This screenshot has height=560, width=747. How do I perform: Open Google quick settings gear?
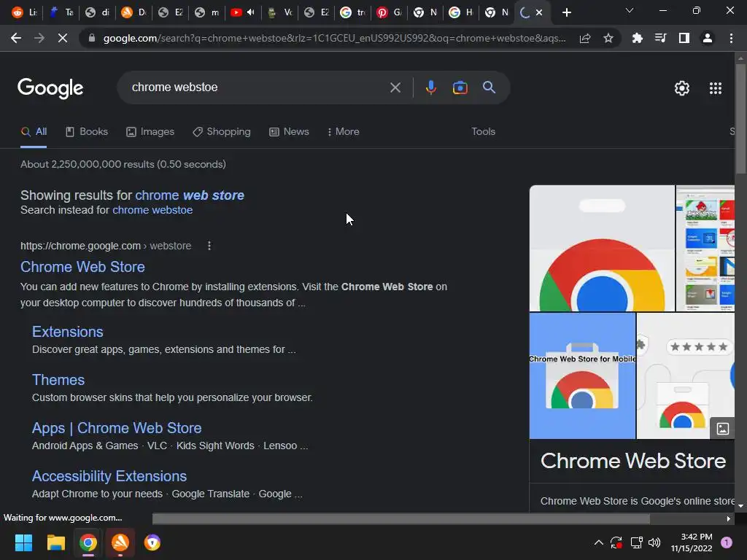point(682,88)
